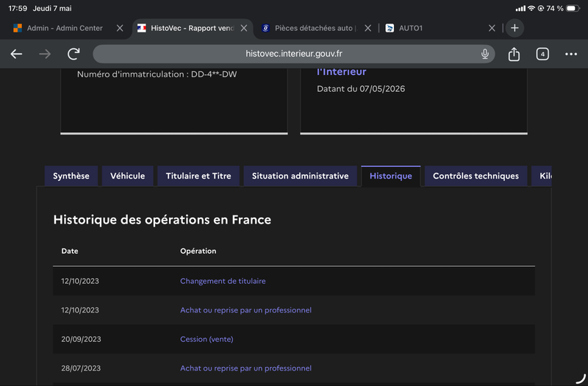Close the Pièces détachées auto tab

(x=368, y=28)
